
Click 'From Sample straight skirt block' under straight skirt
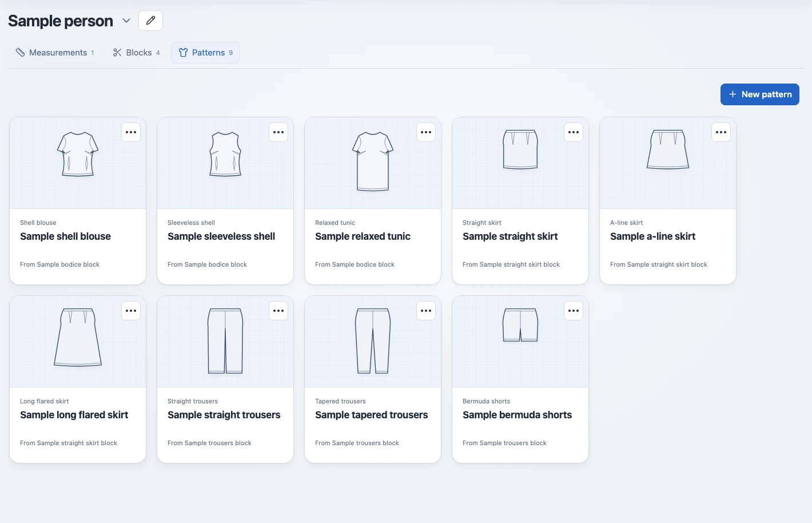[511, 264]
